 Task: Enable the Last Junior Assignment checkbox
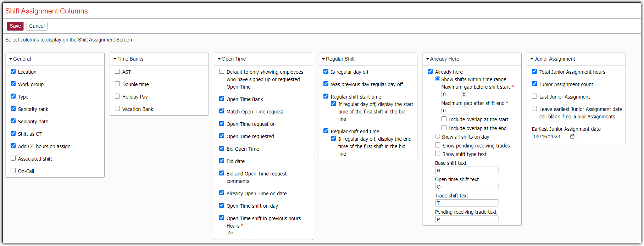(534, 96)
